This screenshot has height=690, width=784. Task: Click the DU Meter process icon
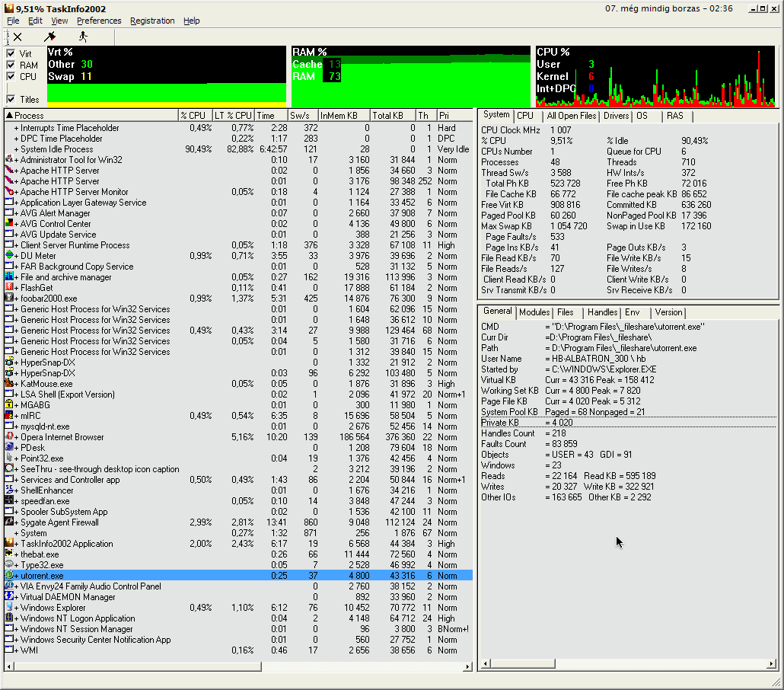9,256
